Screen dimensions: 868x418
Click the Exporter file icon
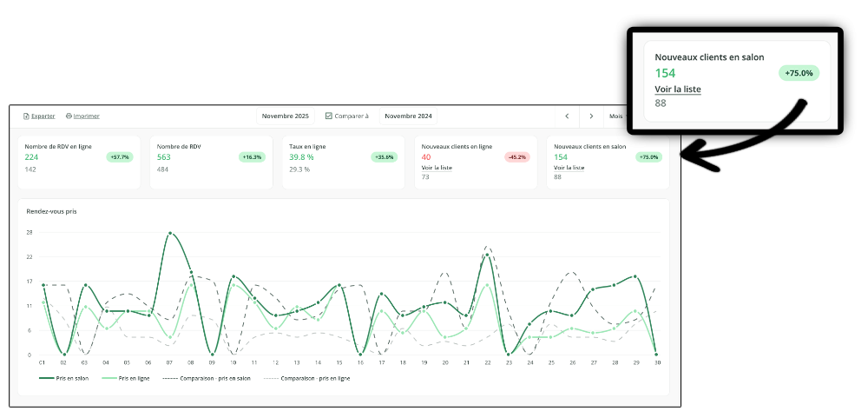tap(26, 116)
